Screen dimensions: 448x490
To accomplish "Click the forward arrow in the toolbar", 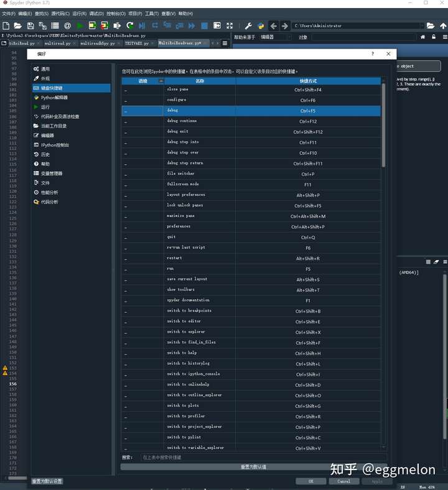I will point(285,25).
